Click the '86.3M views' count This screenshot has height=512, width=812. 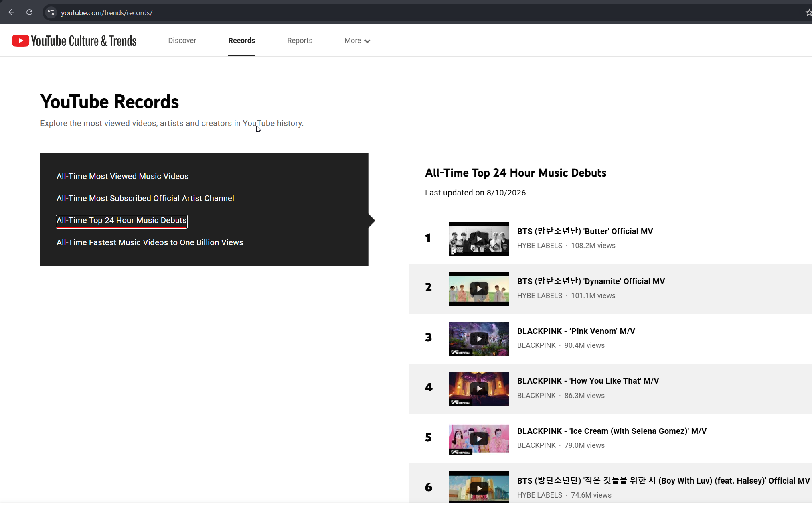pos(585,396)
